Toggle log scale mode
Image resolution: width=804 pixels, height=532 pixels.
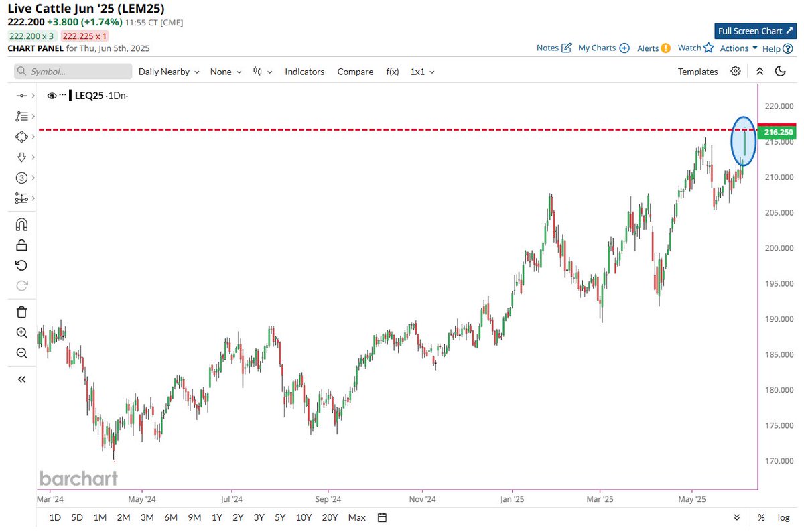pyautogui.click(x=783, y=517)
